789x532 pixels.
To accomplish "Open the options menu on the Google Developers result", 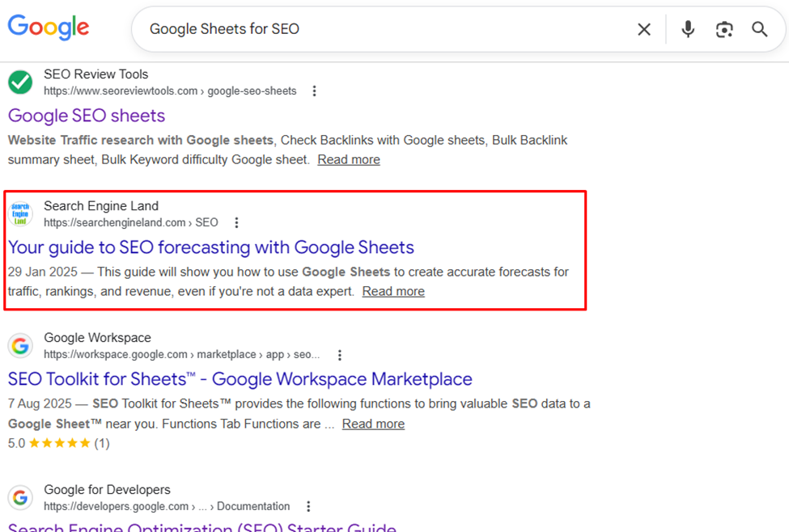I will click(x=308, y=506).
